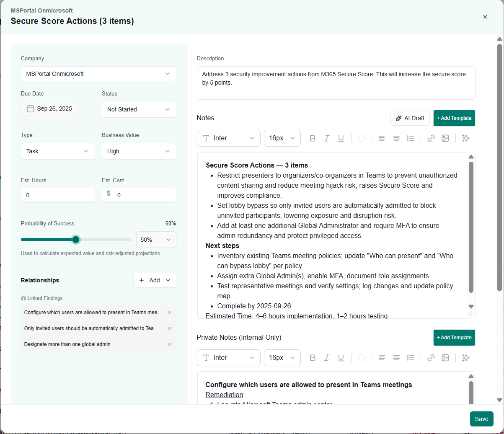Click the 'Remediation' underlined text

[x=224, y=395]
